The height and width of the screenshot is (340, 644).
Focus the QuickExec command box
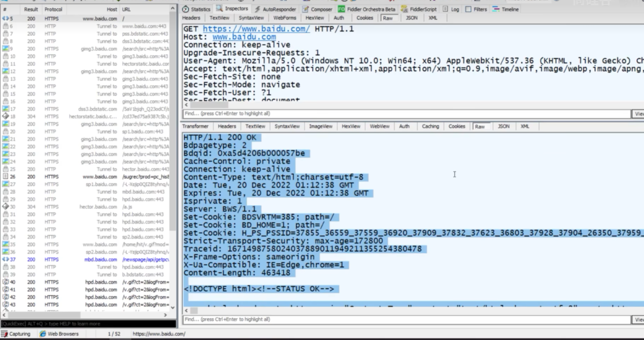(88, 324)
